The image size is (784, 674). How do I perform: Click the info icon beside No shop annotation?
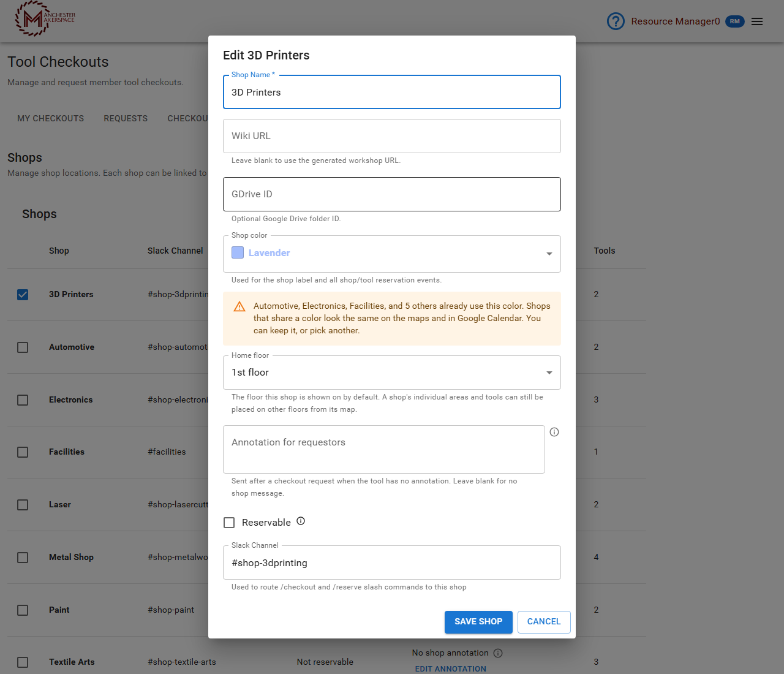click(498, 653)
